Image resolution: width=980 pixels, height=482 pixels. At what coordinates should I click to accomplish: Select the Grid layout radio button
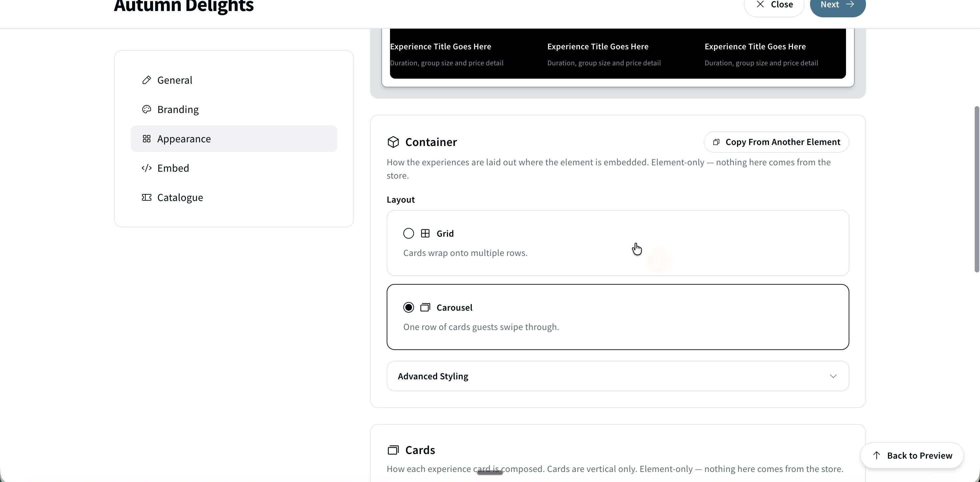click(409, 233)
